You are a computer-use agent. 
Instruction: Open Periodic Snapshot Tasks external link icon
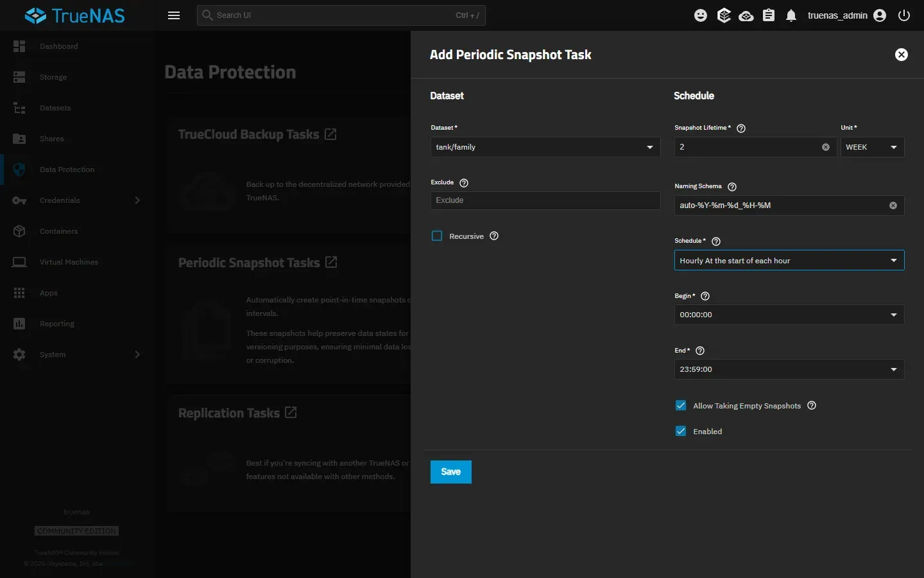coord(331,262)
